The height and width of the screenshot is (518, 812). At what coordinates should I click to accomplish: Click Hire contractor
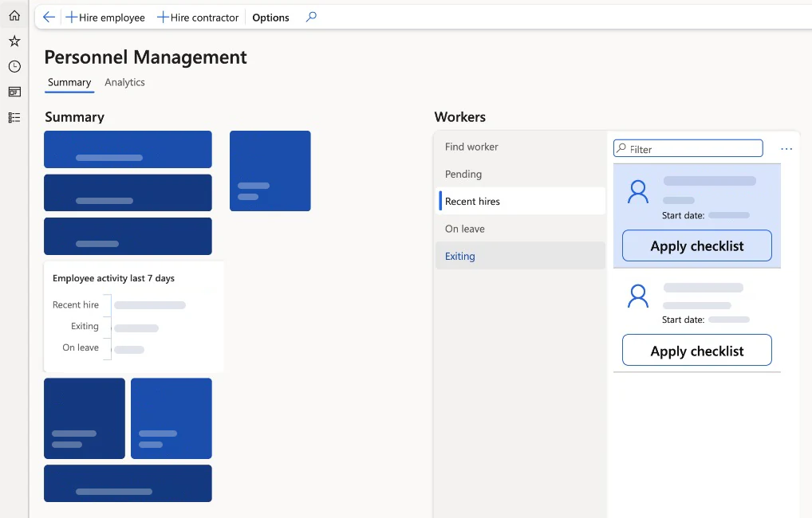tap(198, 18)
